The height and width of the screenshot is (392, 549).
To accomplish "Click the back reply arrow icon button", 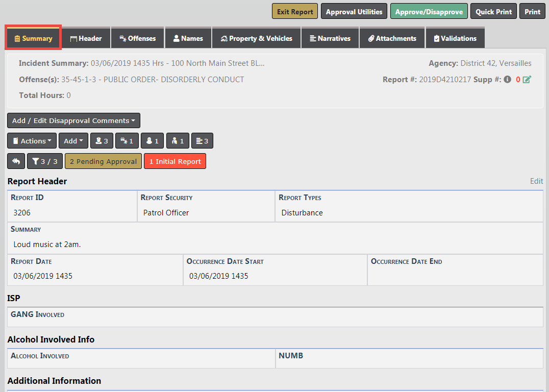I will pyautogui.click(x=16, y=161).
